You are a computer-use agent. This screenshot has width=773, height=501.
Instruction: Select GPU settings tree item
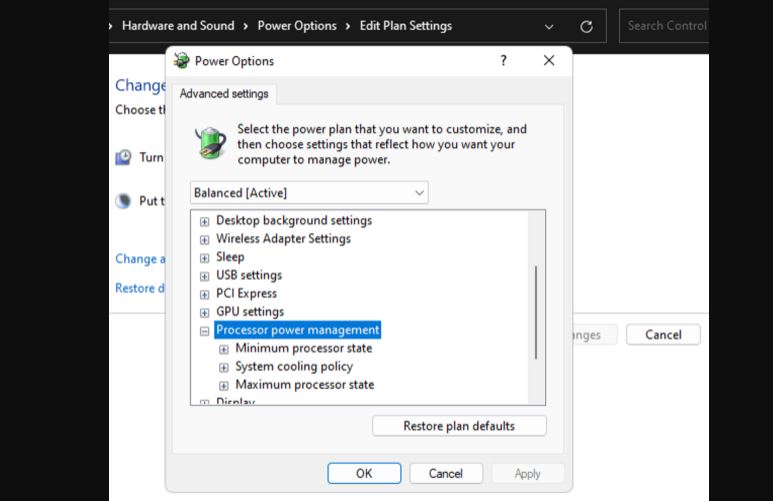pyautogui.click(x=250, y=312)
